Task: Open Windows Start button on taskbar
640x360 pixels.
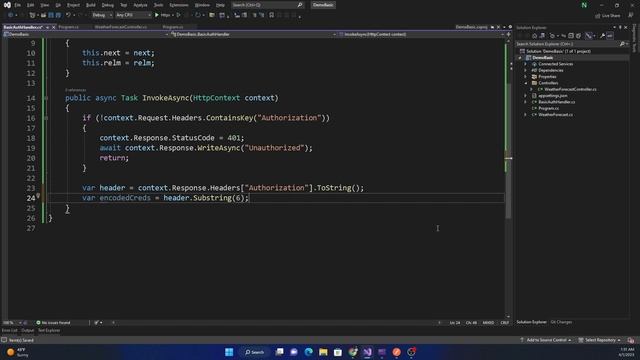Action: coord(229,352)
